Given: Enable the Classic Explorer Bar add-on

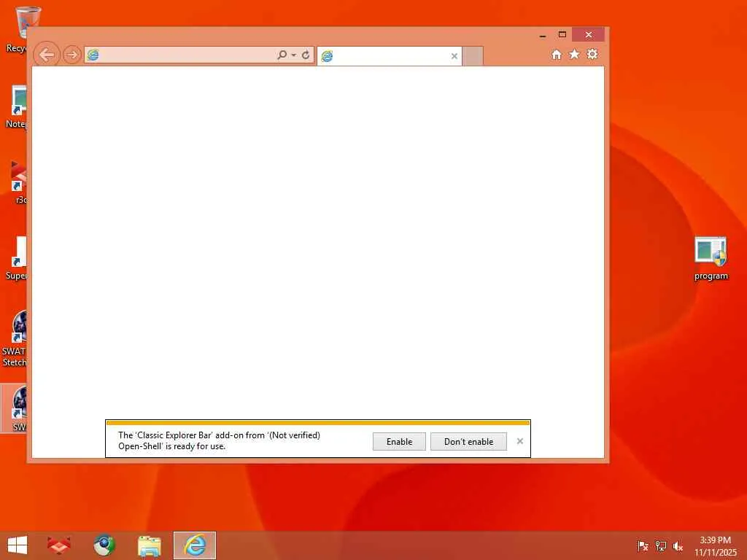Looking at the screenshot, I should pyautogui.click(x=399, y=441).
